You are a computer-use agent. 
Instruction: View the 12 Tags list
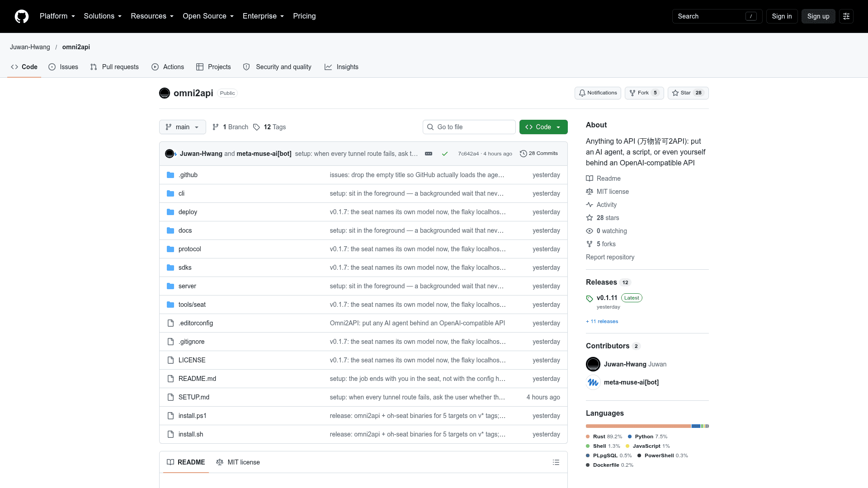tap(269, 127)
